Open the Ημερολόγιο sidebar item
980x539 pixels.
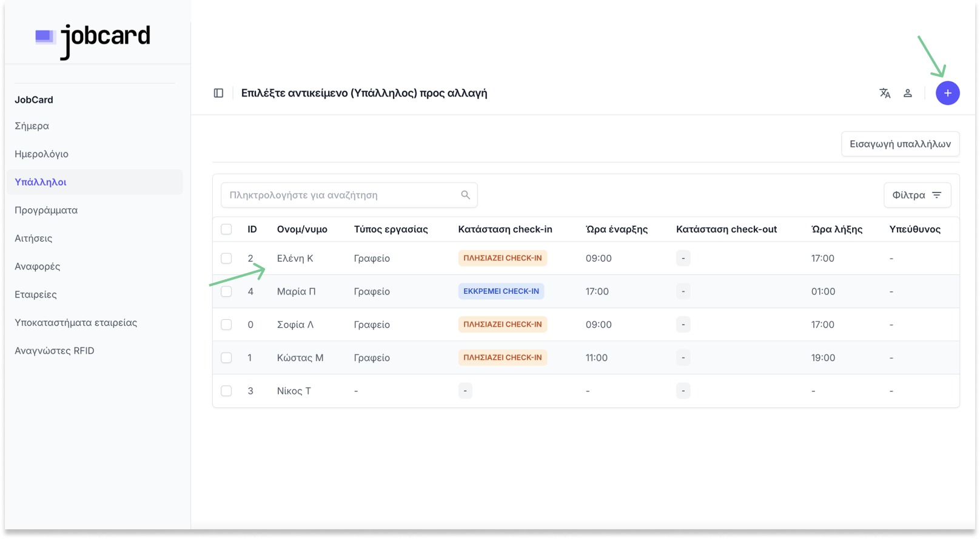click(41, 154)
